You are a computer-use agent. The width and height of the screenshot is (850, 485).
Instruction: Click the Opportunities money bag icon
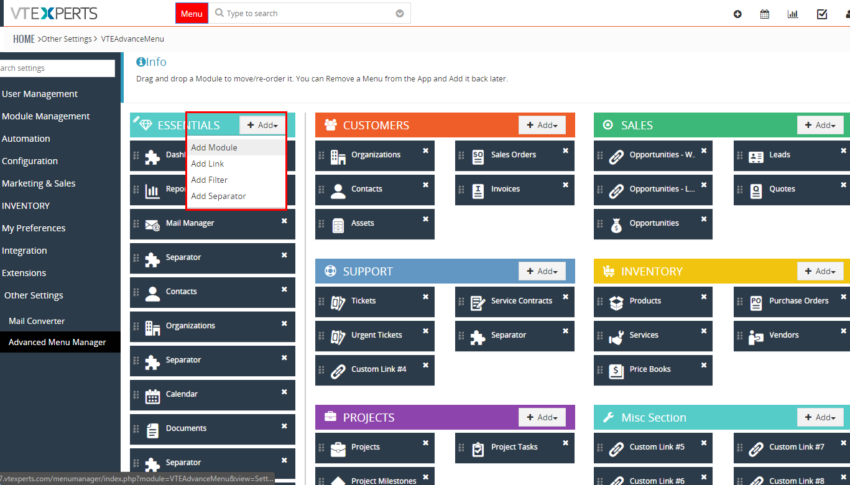616,225
